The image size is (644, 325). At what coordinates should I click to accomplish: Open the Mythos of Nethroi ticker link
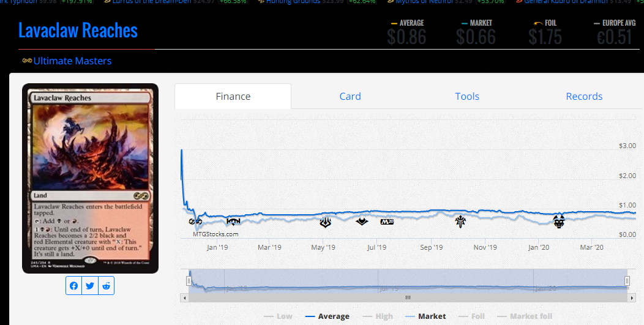(x=424, y=2)
